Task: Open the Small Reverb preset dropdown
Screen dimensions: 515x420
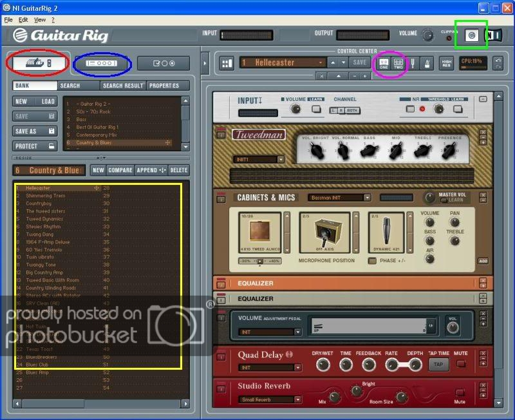Action: (298, 399)
